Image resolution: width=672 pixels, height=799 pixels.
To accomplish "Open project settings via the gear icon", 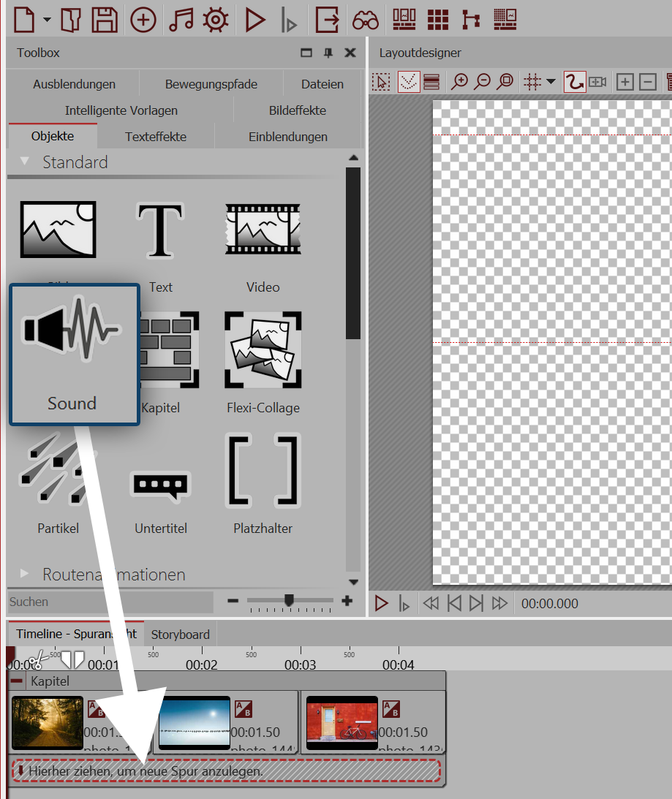I will pyautogui.click(x=216, y=19).
